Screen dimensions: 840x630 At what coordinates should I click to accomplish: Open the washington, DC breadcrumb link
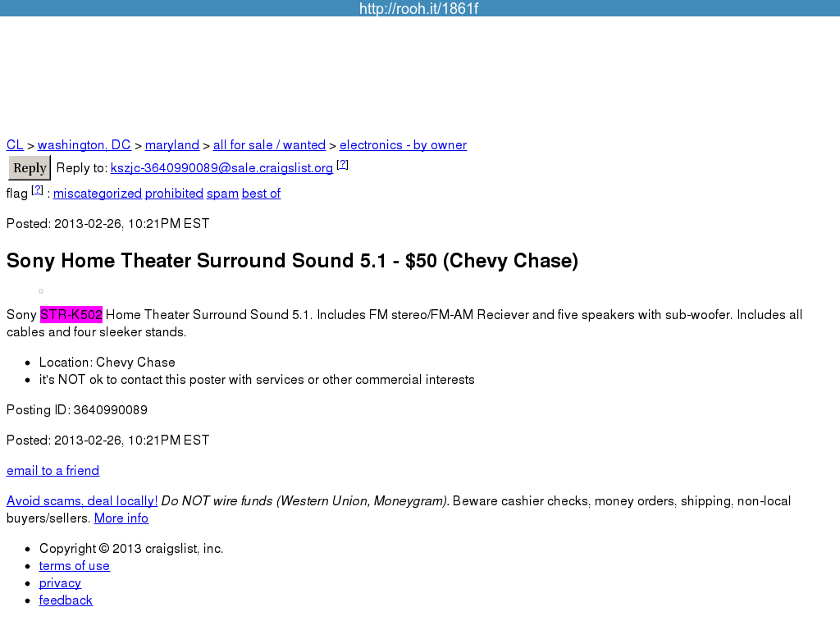[x=84, y=145]
